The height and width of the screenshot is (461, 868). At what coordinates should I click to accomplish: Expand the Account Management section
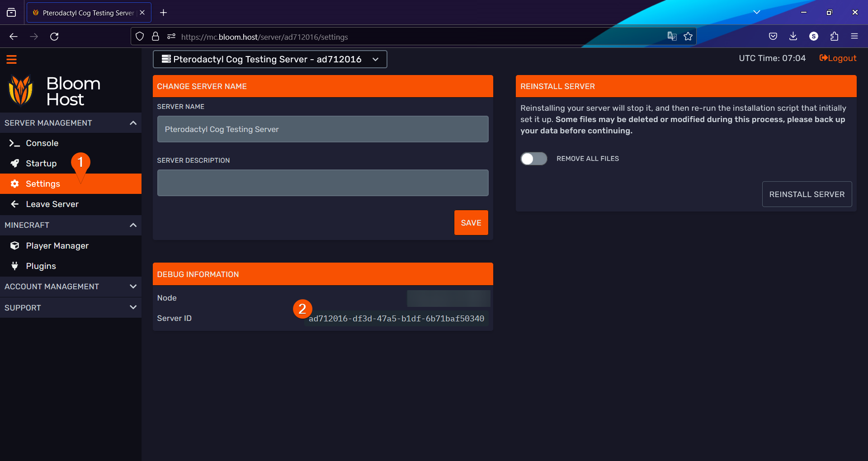coord(71,287)
